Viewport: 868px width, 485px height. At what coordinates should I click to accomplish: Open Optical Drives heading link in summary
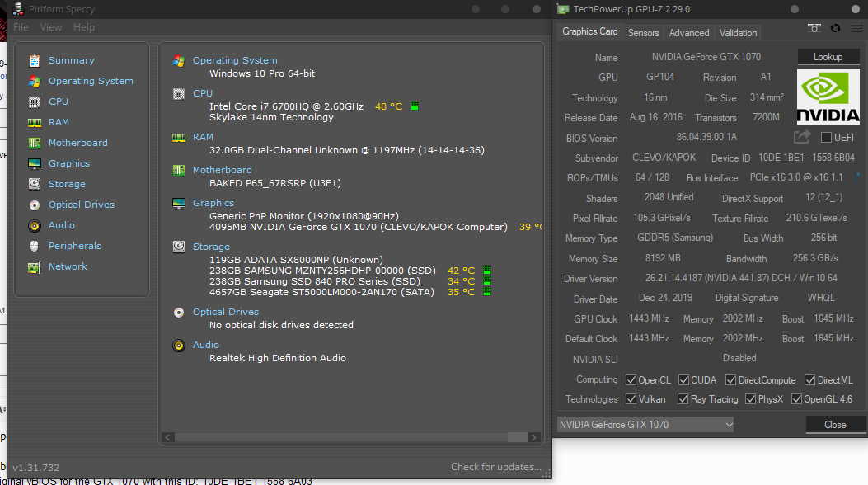(225, 313)
